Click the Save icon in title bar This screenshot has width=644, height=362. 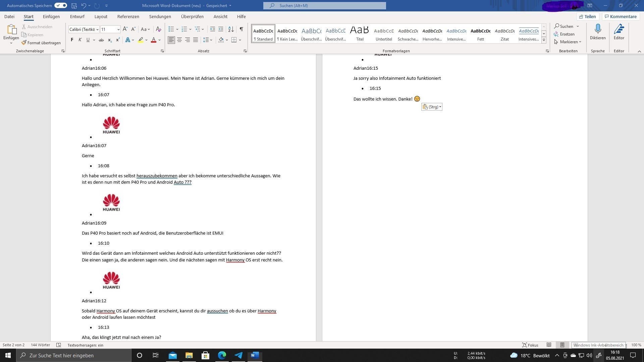point(74,6)
